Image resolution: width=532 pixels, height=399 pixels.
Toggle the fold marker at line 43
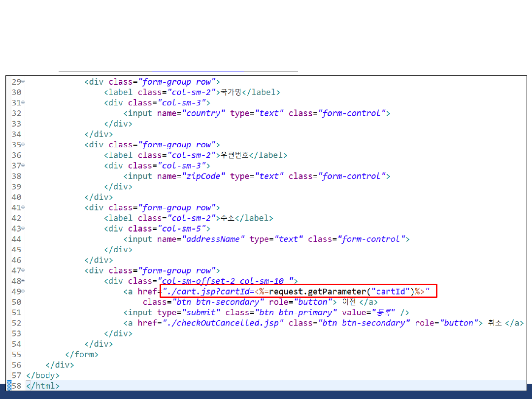click(x=23, y=229)
